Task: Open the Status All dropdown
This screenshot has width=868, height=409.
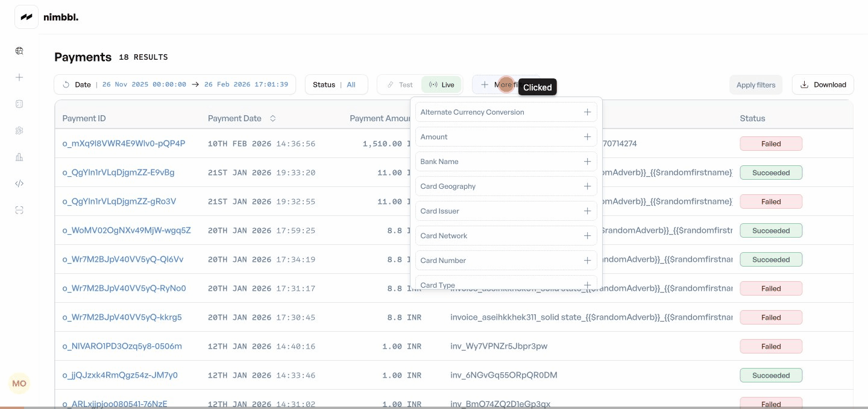Action: [336, 84]
